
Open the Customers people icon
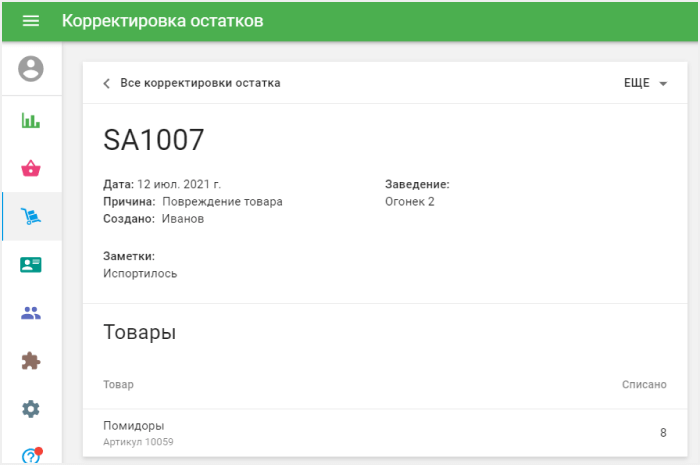point(31,313)
